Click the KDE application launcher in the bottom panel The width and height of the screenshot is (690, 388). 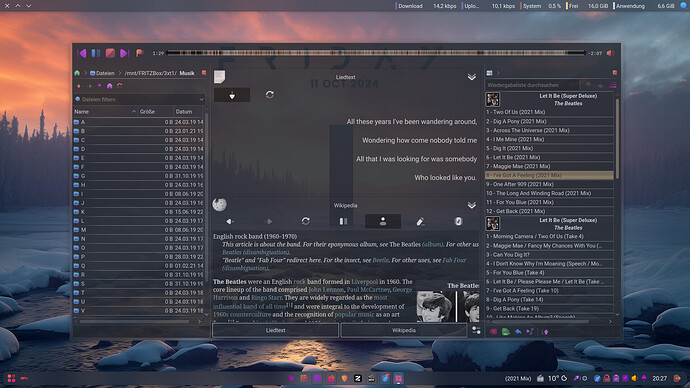[11, 378]
